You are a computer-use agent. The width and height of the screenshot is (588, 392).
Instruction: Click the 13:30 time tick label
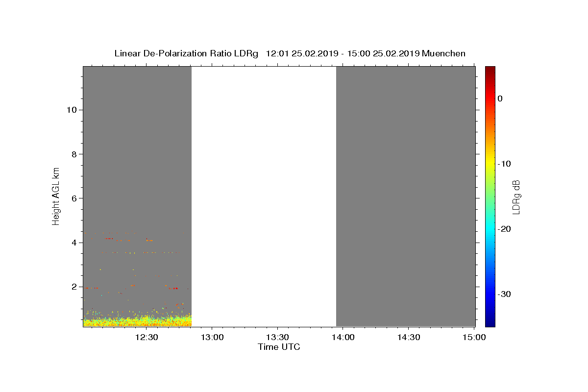point(277,337)
